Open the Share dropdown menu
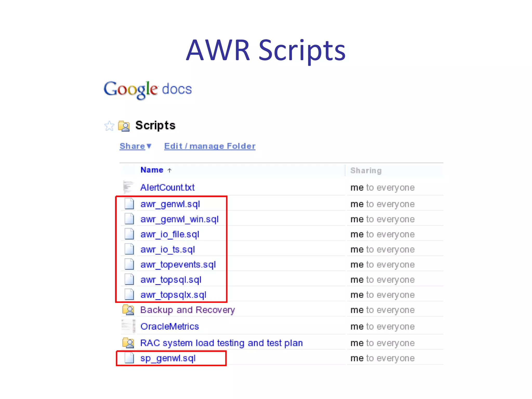The width and height of the screenshot is (532, 399). (x=135, y=146)
